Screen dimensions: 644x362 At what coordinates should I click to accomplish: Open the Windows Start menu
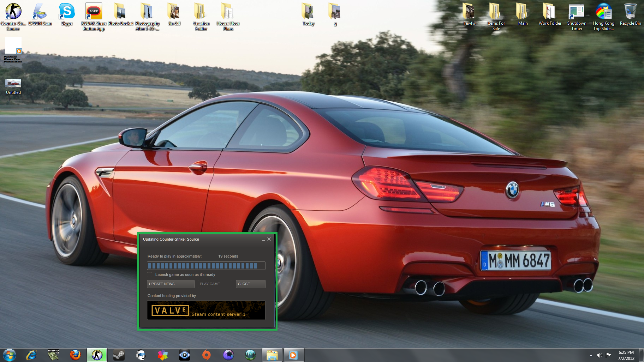pyautogui.click(x=10, y=355)
